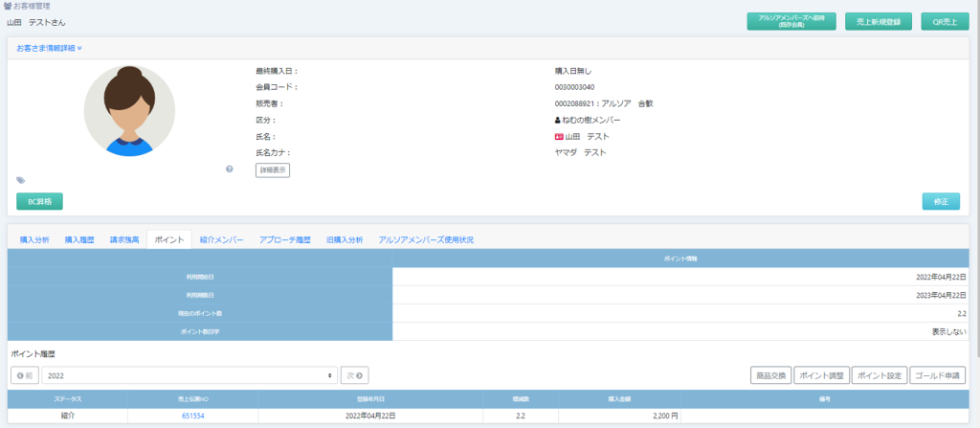Open sales slip link 651554
The height and width of the screenshot is (428, 980).
click(x=193, y=417)
